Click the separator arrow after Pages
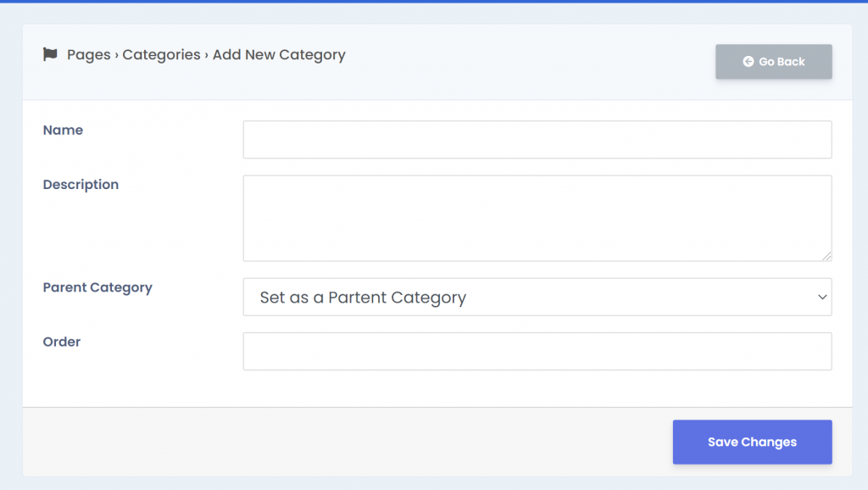 click(x=116, y=55)
